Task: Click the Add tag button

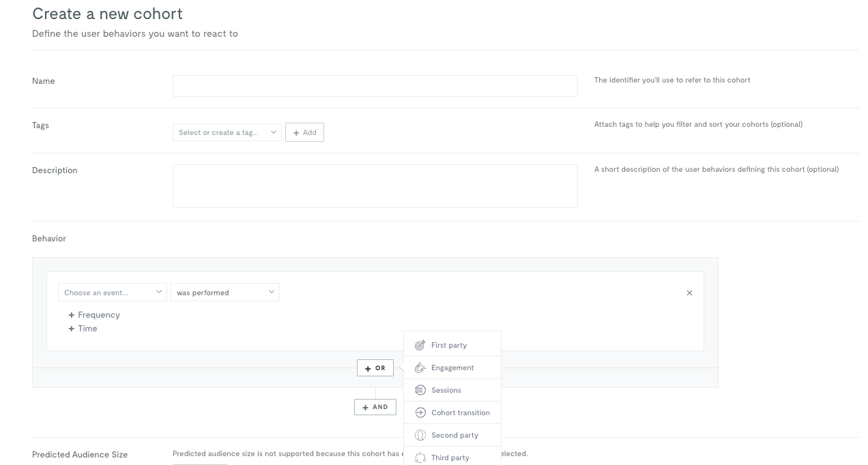Action: (304, 132)
